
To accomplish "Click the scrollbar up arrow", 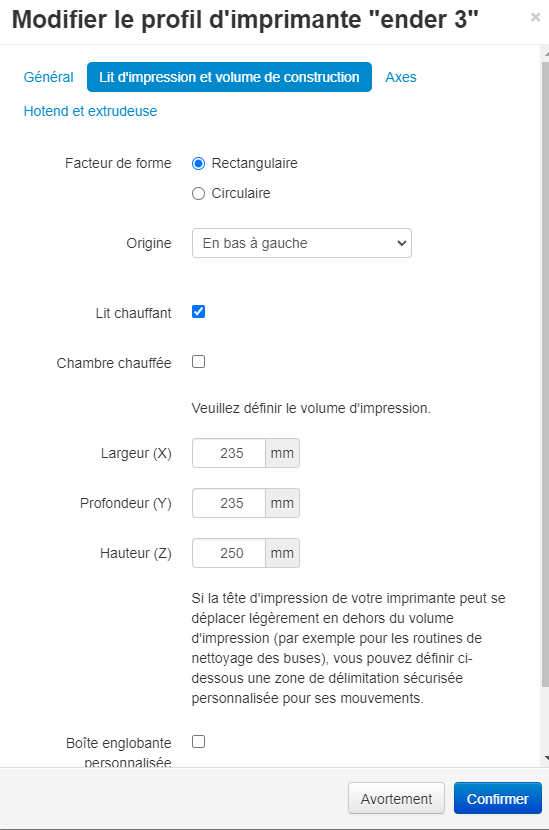I will coord(545,53).
